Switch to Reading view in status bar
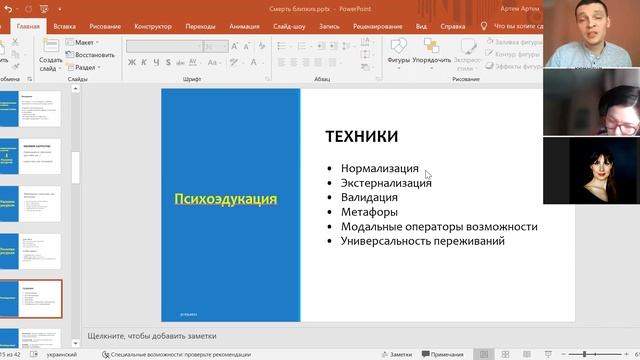 527,354
